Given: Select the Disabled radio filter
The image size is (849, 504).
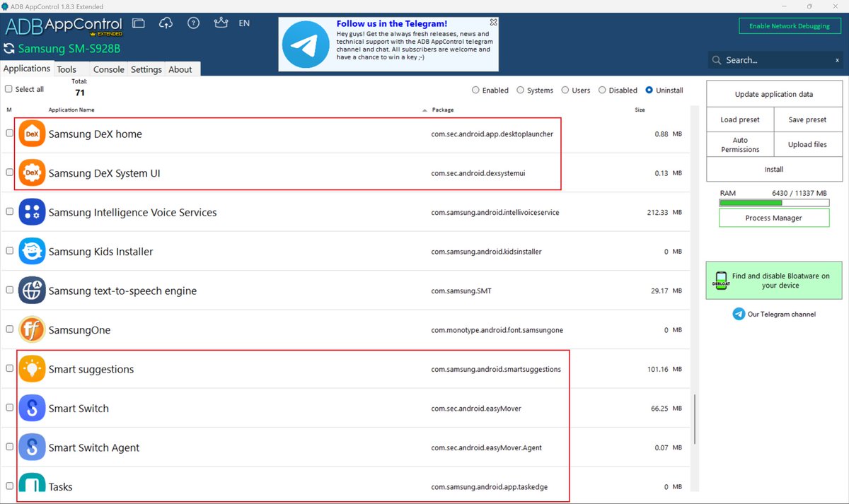Looking at the screenshot, I should [602, 90].
